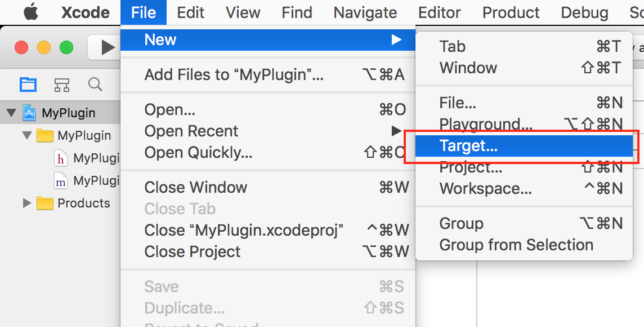Image resolution: width=644 pixels, height=327 pixels.
Task: Open the Symbol navigator hierarchy icon
Action: 62,85
